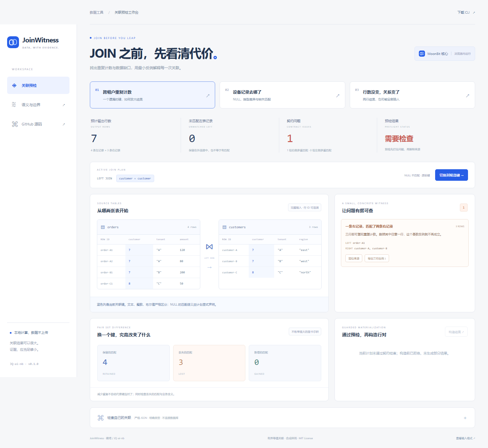Click the command icon beside 检查自己的关联

101,418
